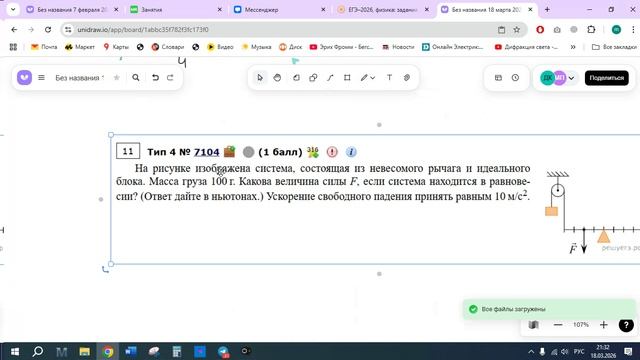Open the help question mark button
This screenshot has width=640, height=360.
(626, 325)
